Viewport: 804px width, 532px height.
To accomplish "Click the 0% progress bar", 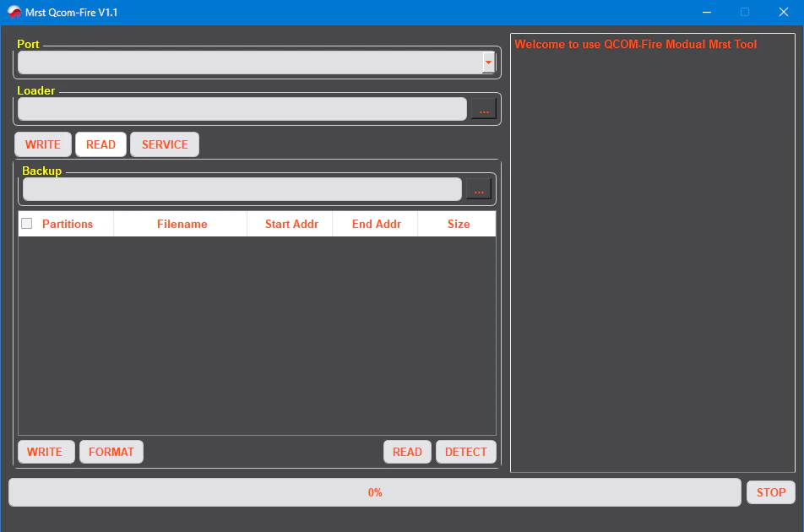I will [375, 492].
